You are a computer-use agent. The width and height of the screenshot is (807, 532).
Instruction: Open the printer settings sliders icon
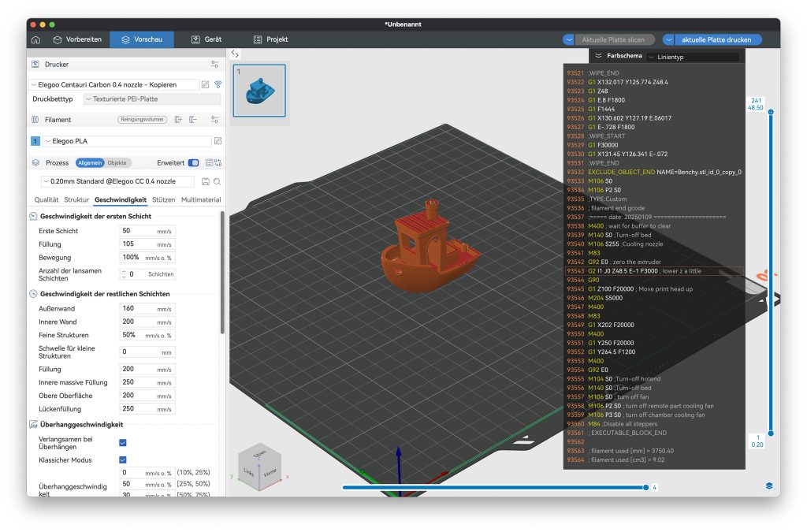214,65
